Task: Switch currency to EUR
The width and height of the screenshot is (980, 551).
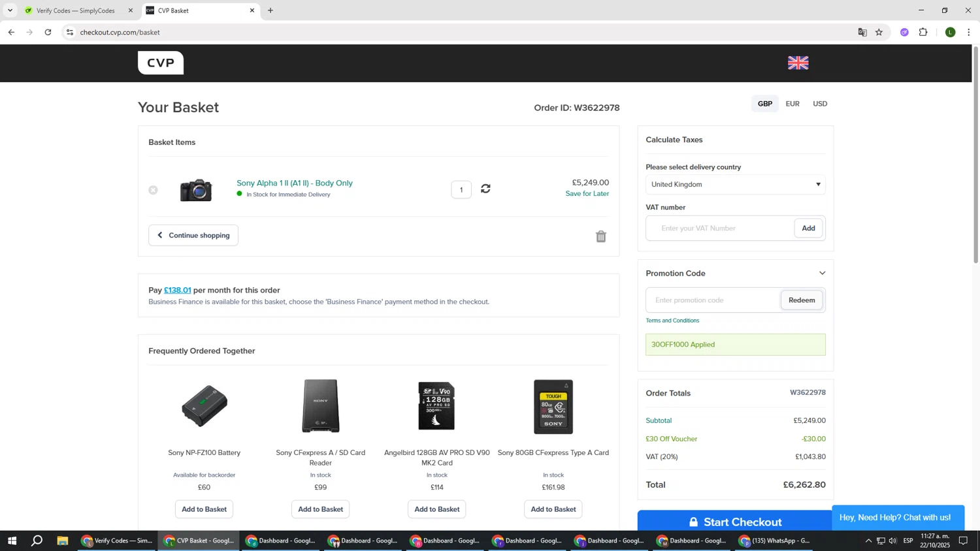Action: (x=792, y=104)
